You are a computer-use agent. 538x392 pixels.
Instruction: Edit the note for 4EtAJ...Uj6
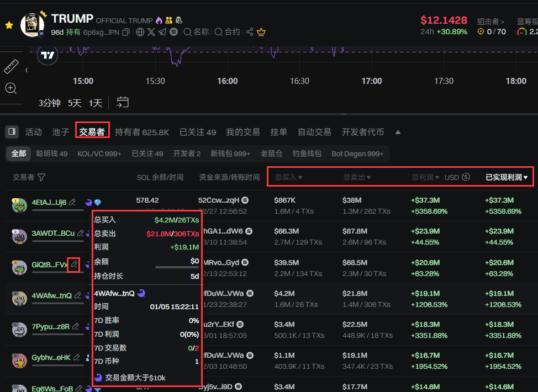click(72, 202)
